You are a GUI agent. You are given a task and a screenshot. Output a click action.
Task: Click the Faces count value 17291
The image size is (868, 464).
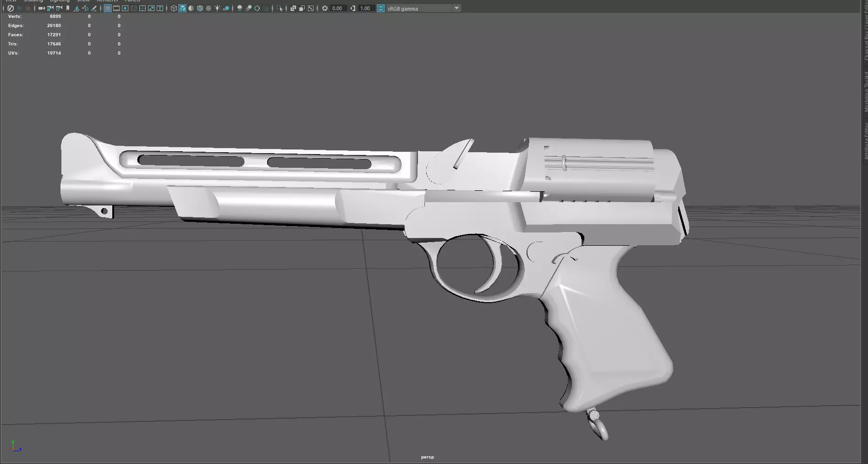coord(54,35)
